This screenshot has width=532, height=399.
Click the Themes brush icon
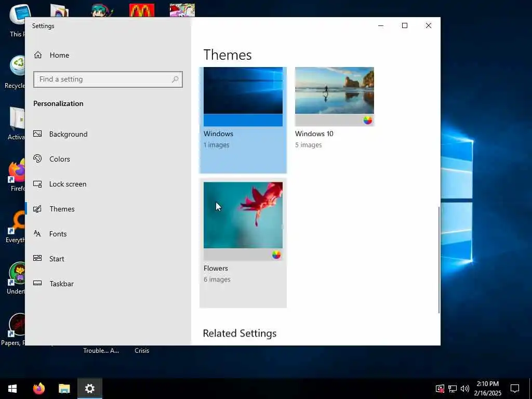coord(37,209)
